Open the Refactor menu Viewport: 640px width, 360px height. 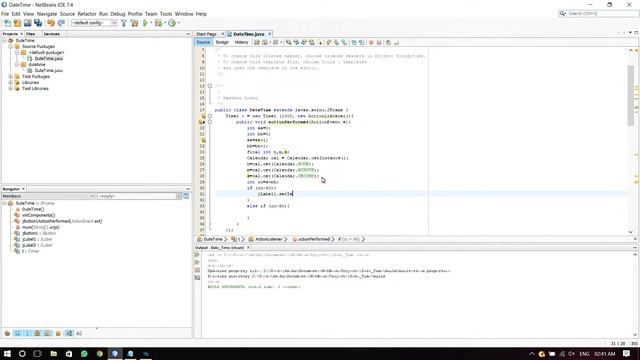[x=87, y=14]
